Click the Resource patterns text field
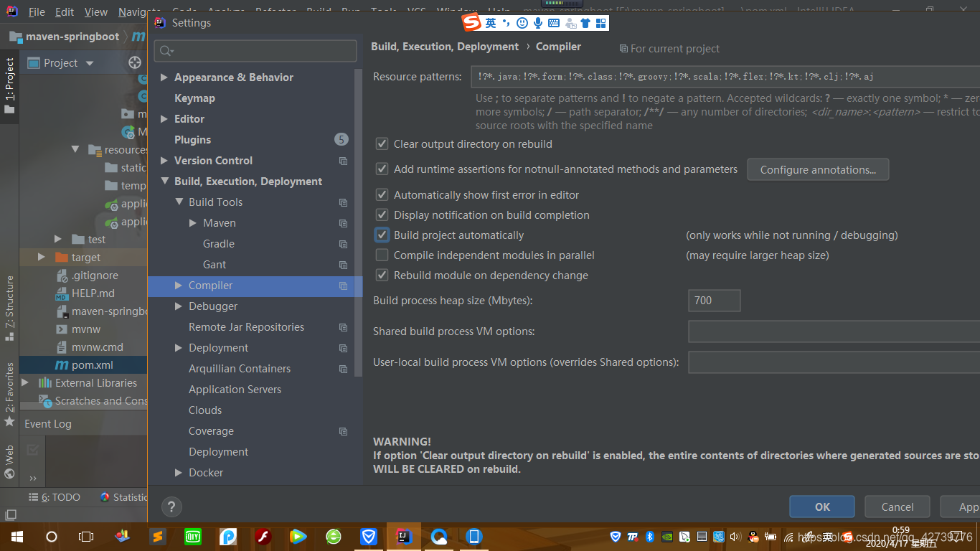Image resolution: width=980 pixels, height=551 pixels. pos(725,77)
